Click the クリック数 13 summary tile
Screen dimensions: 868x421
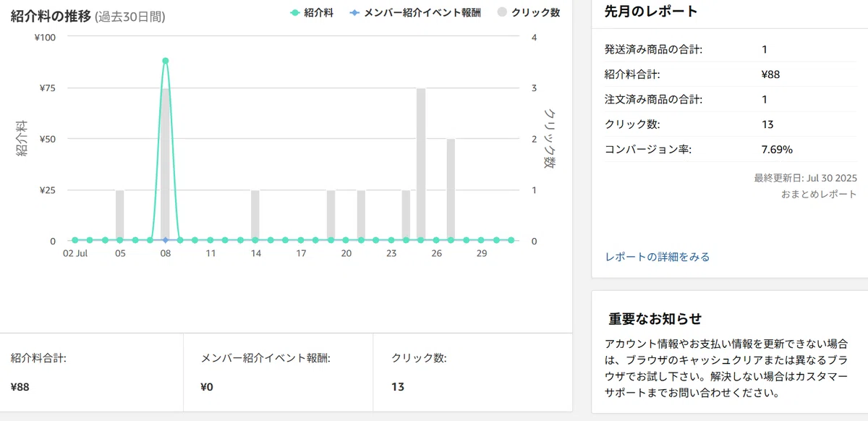472,373
